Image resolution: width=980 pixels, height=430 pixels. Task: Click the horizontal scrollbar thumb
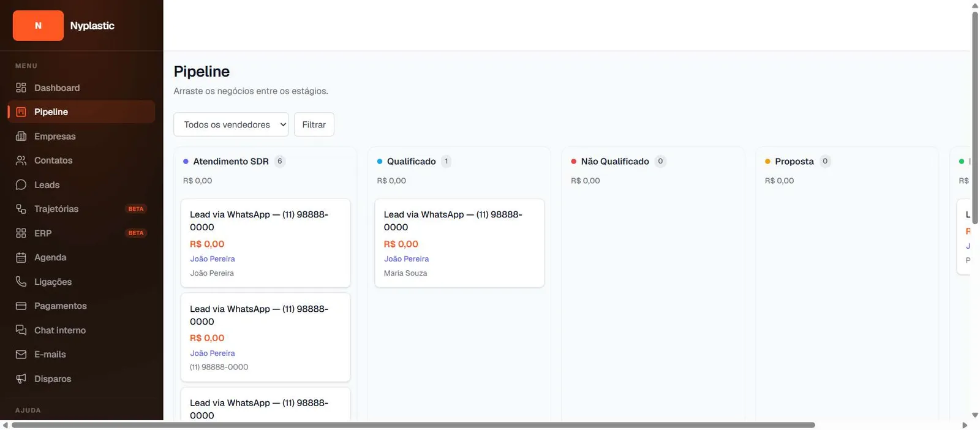pos(413,425)
